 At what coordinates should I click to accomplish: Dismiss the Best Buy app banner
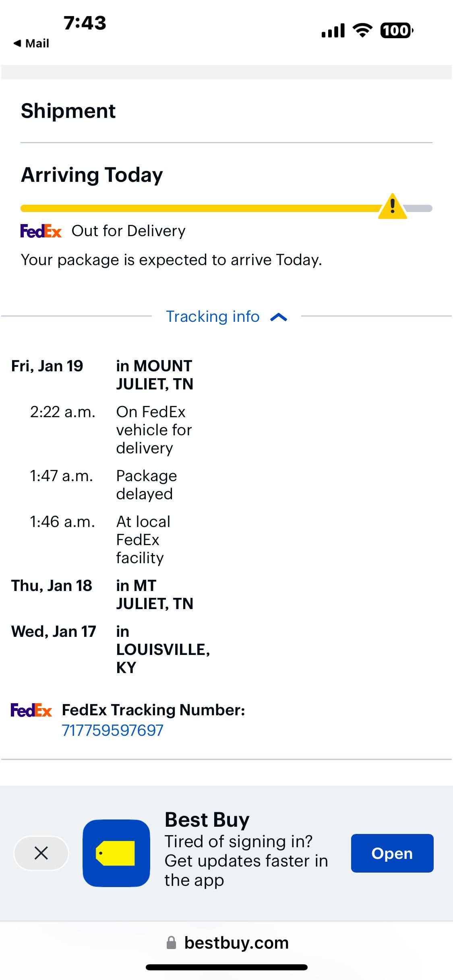pos(41,853)
